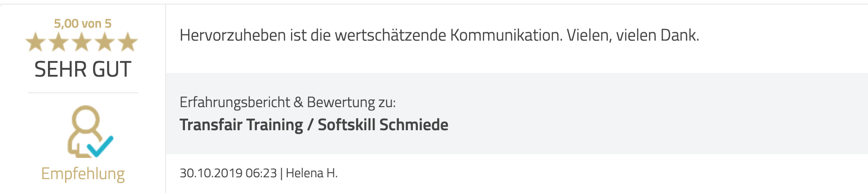The width and height of the screenshot is (868, 193).
Task: Click the divider line below SEHR GUT
Action: pyautogui.click(x=83, y=93)
